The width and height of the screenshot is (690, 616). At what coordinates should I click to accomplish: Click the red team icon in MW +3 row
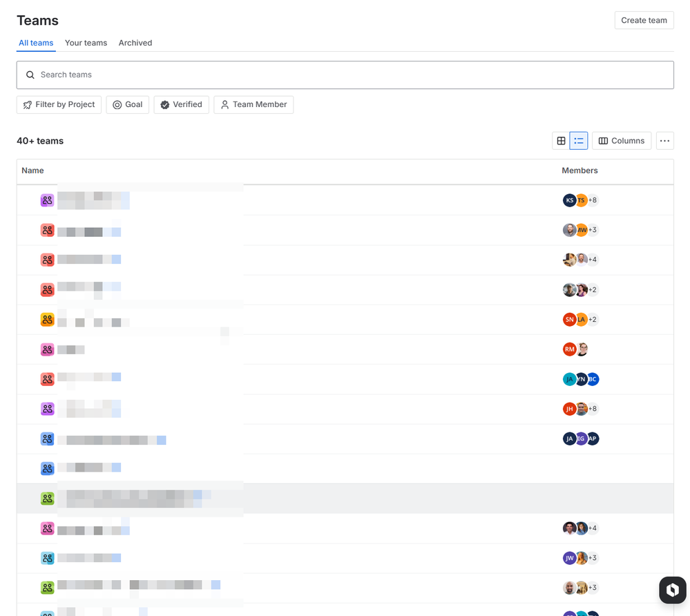coord(48,230)
